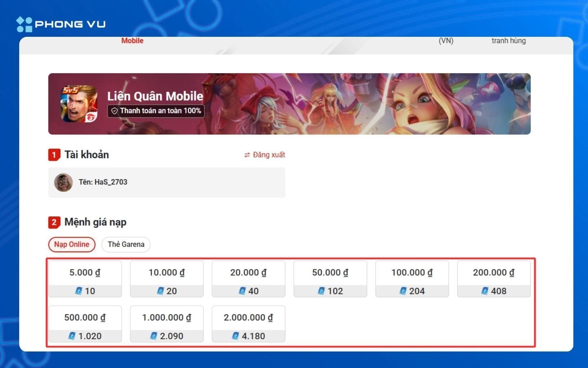Click the Tài khoản section heading
Viewport: 588px width, 368px height.
point(87,155)
